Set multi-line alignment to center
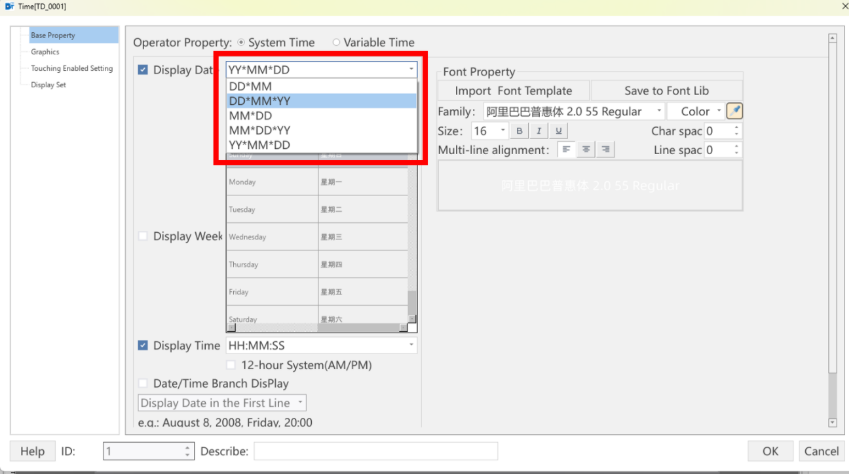Image resolution: width=849 pixels, height=474 pixels. pos(586,150)
